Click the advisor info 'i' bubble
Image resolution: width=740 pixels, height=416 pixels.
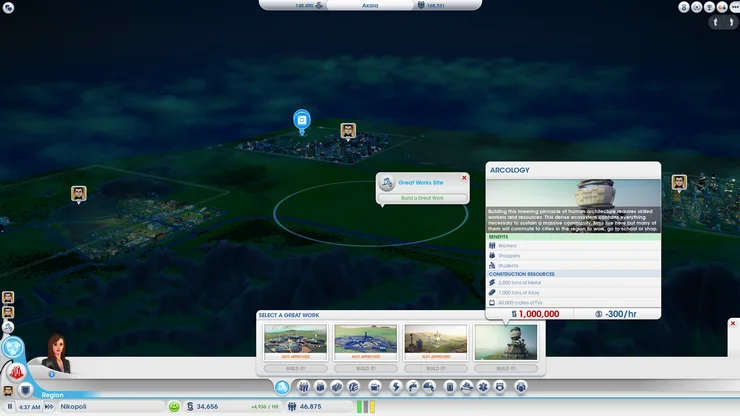(51, 374)
